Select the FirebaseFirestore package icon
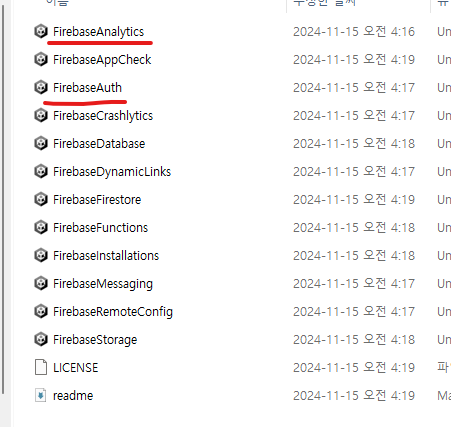Image resolution: width=451 pixels, height=427 pixels. (x=41, y=199)
